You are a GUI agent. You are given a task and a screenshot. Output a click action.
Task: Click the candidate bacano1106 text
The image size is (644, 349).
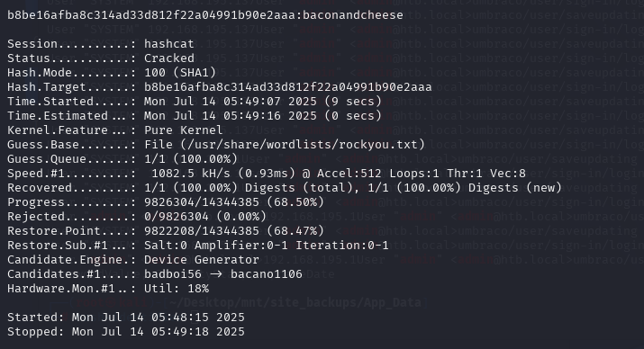pos(266,274)
